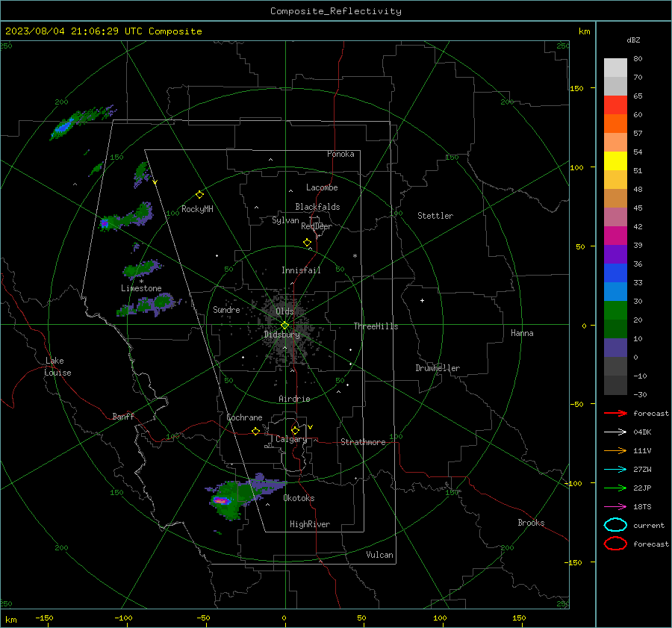Click the RedDeer city label
This screenshot has width=672, height=628.
tap(317, 226)
